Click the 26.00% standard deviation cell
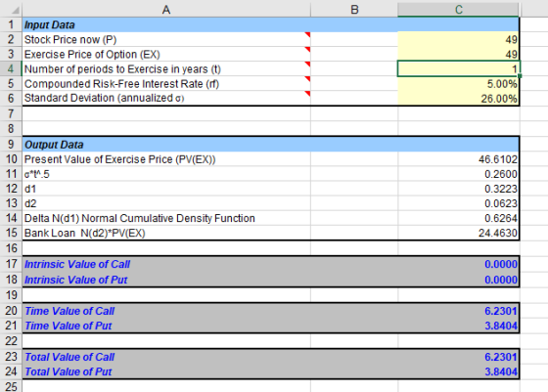 point(459,99)
